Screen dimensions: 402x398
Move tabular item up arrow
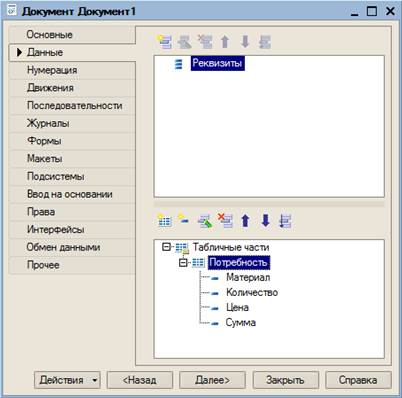[x=245, y=221]
